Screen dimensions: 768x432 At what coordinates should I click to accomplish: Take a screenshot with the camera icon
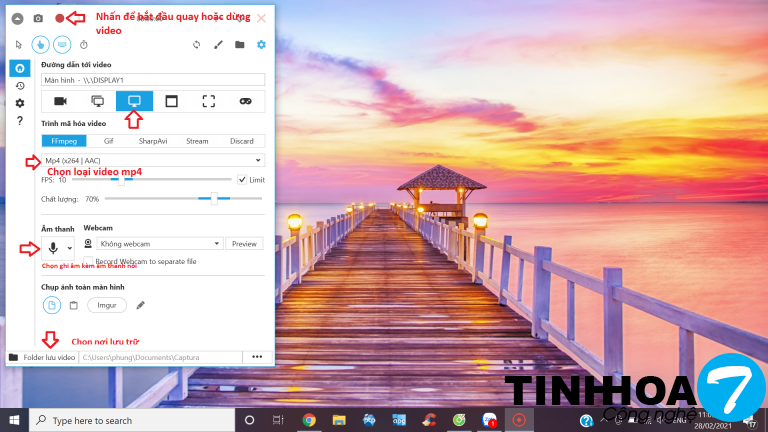(38, 18)
